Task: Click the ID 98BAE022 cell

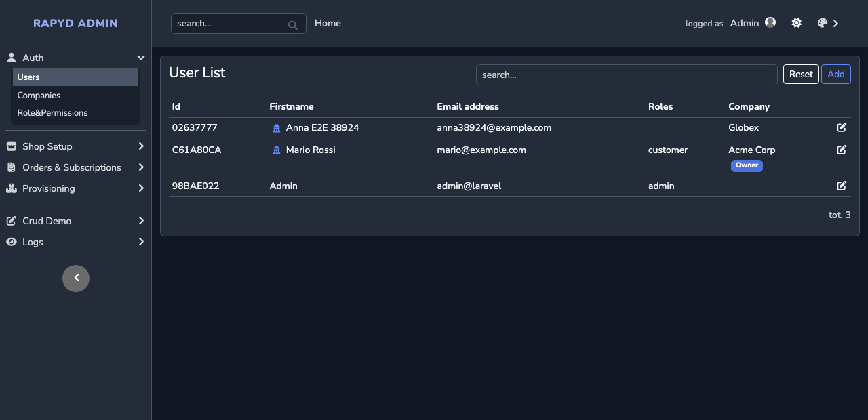Action: [x=195, y=186]
